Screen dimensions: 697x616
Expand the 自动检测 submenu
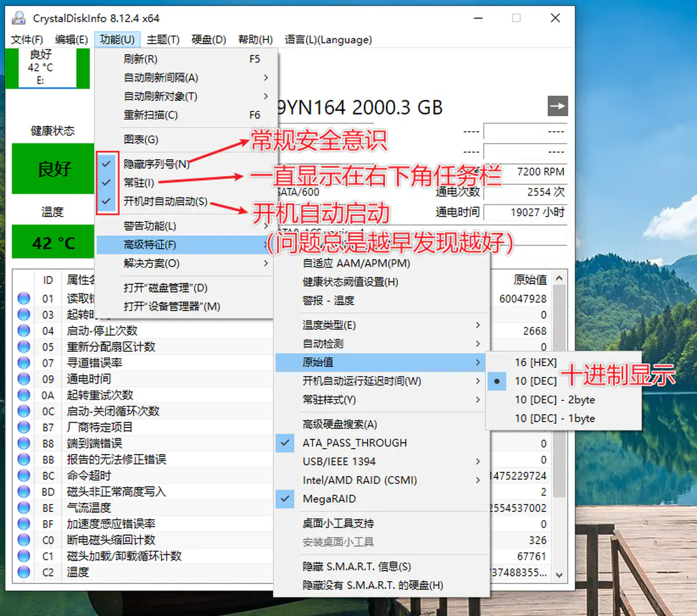(x=382, y=344)
